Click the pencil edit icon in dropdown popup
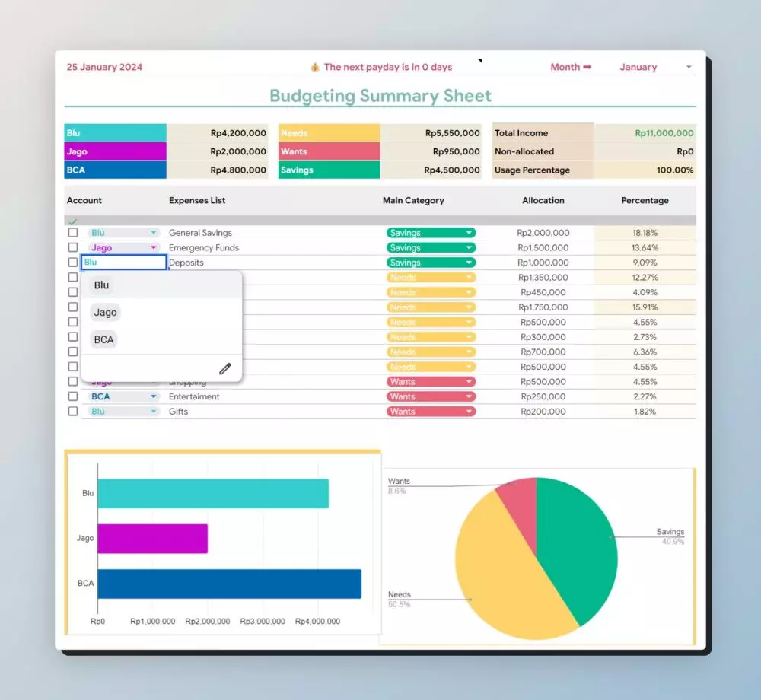This screenshot has width=761, height=700. (224, 369)
